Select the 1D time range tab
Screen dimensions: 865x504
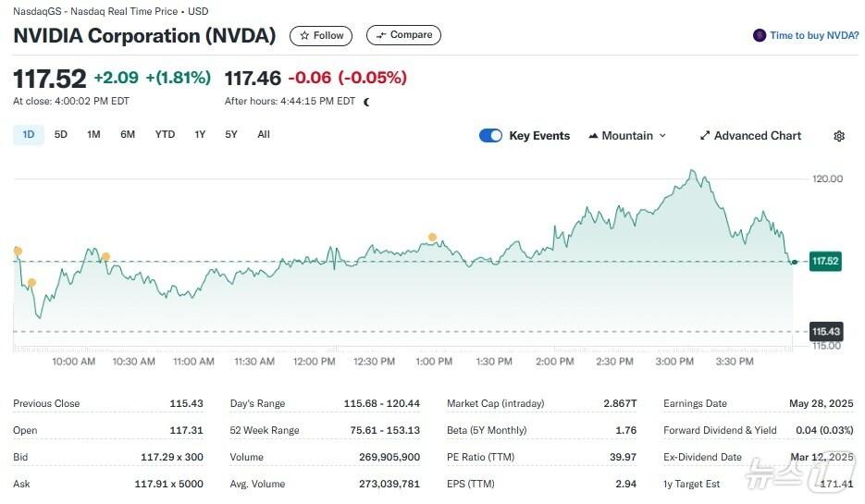(x=28, y=135)
